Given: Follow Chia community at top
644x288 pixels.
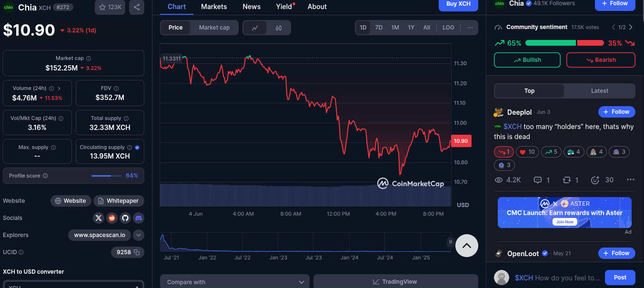Looking at the screenshot, I should click(615, 4).
